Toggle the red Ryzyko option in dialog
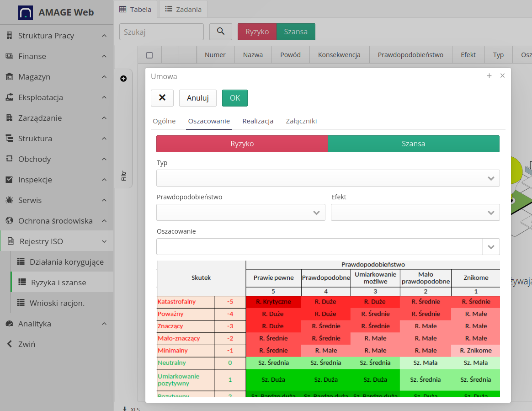532x411 pixels. pyautogui.click(x=242, y=144)
